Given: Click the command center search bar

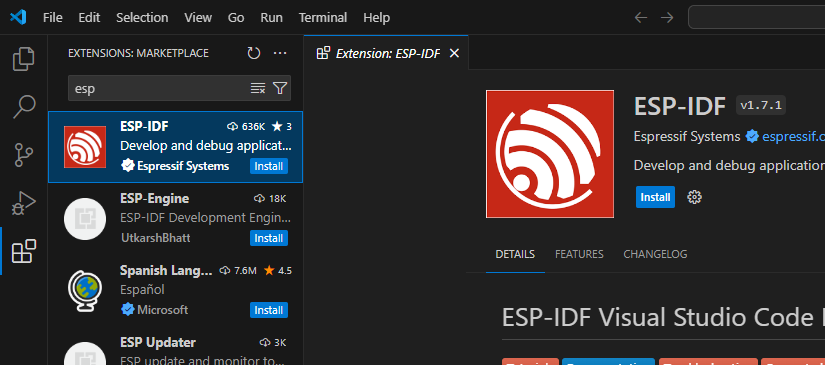Looking at the screenshot, I should tap(757, 17).
